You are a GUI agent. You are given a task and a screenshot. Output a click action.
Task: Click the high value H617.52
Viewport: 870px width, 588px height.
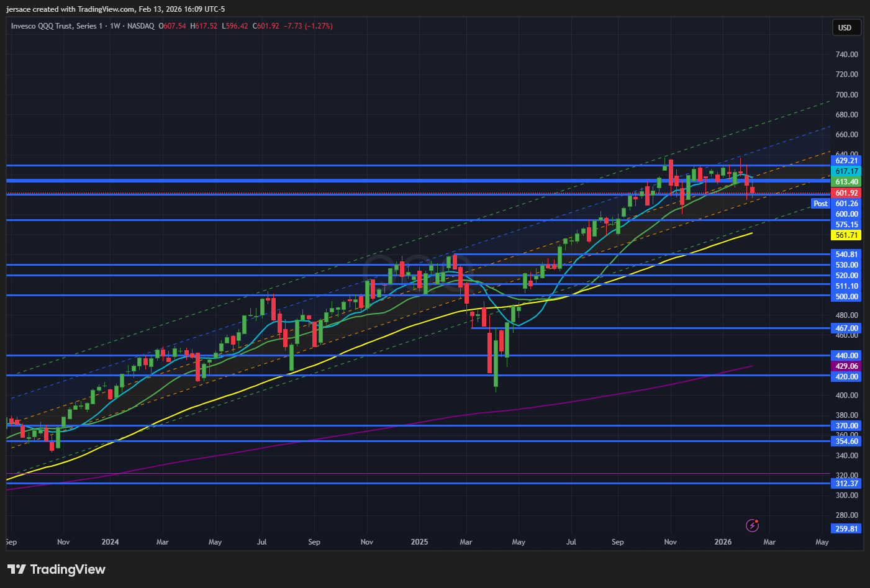204,26
